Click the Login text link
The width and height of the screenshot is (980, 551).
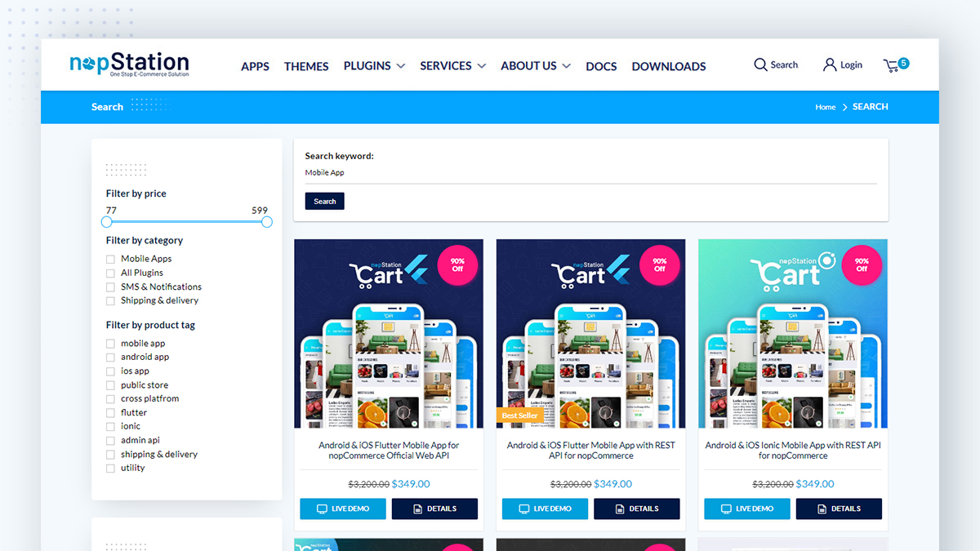(x=851, y=65)
